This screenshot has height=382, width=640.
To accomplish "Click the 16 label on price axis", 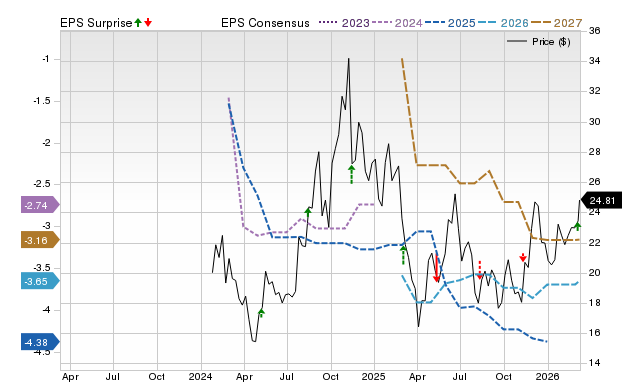I will click(x=594, y=333).
